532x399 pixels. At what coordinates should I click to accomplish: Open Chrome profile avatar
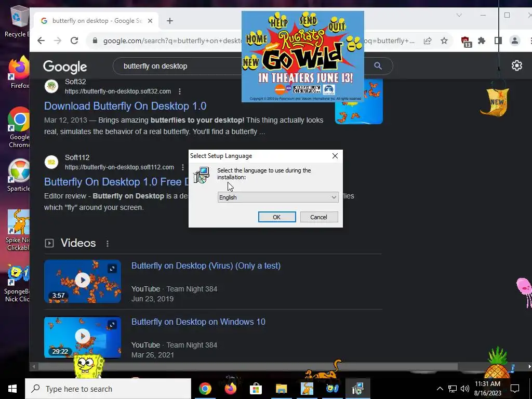(x=515, y=41)
